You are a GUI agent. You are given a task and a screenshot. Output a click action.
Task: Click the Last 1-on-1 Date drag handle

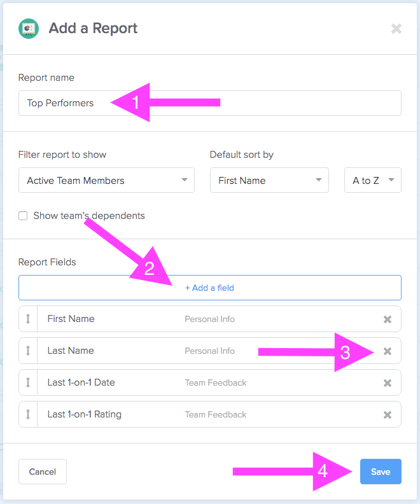coord(28,382)
